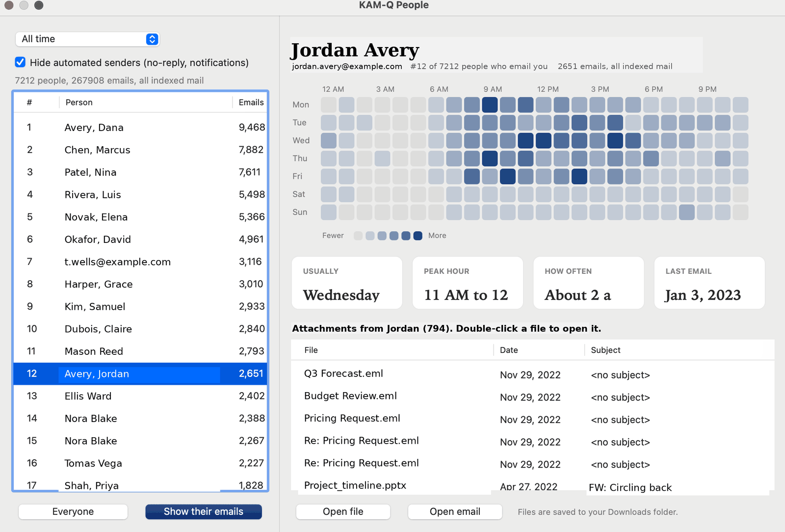This screenshot has height=532, width=785.
Task: Click the Open email button
Action: (455, 511)
